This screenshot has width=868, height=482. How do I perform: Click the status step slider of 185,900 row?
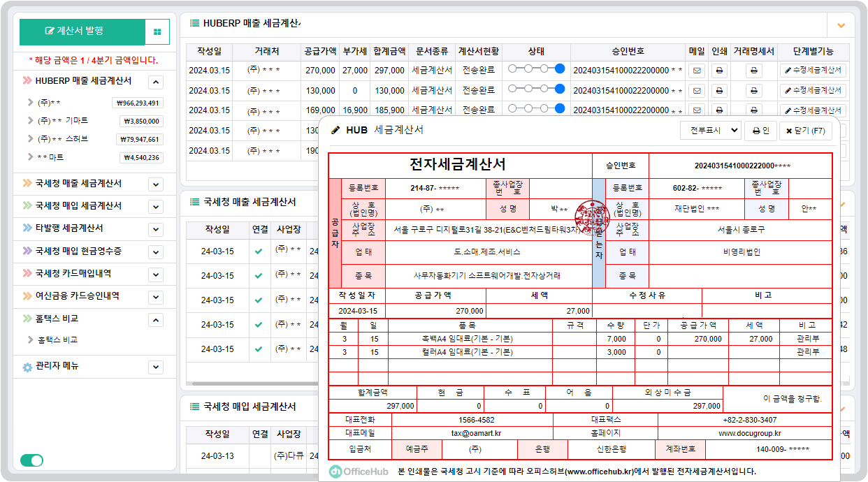(x=536, y=109)
